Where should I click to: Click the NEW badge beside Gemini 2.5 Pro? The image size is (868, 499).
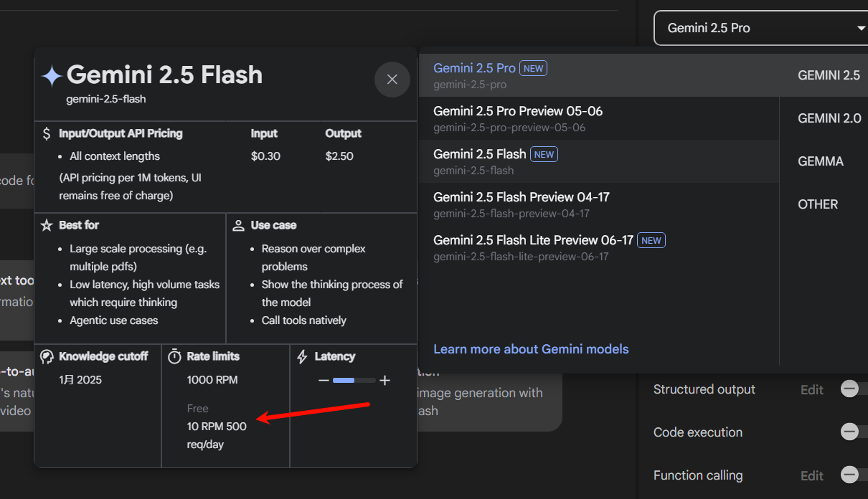[533, 68]
